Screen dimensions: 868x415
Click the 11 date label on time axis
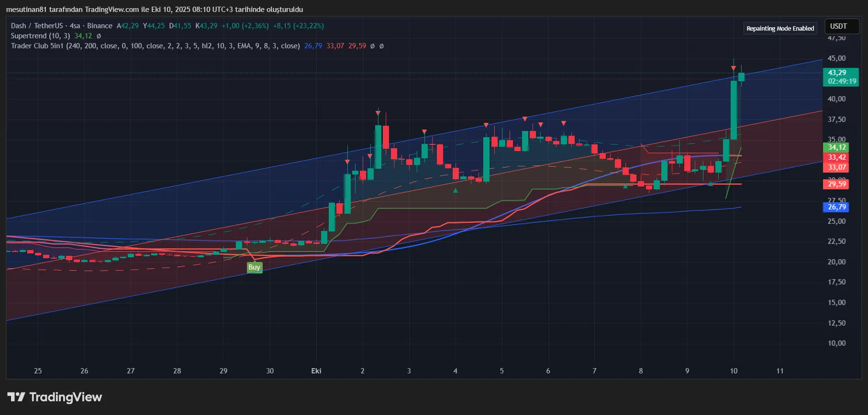coord(780,371)
